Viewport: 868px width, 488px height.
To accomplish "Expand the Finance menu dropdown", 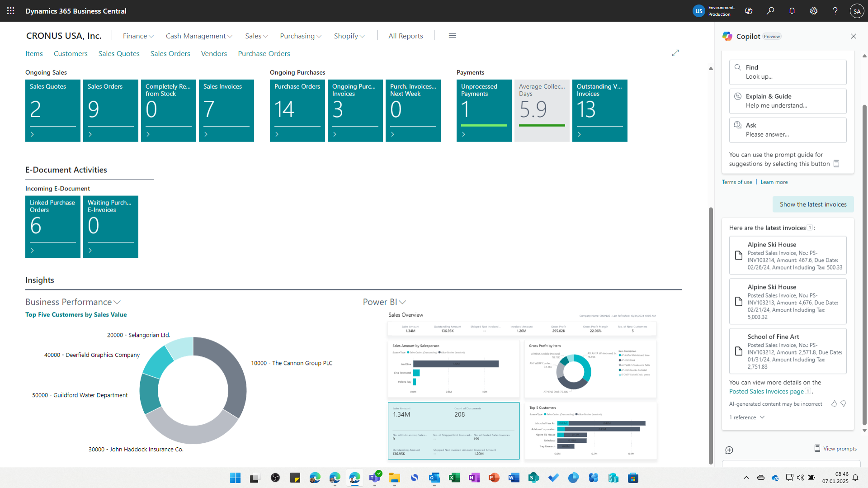I will pyautogui.click(x=138, y=36).
